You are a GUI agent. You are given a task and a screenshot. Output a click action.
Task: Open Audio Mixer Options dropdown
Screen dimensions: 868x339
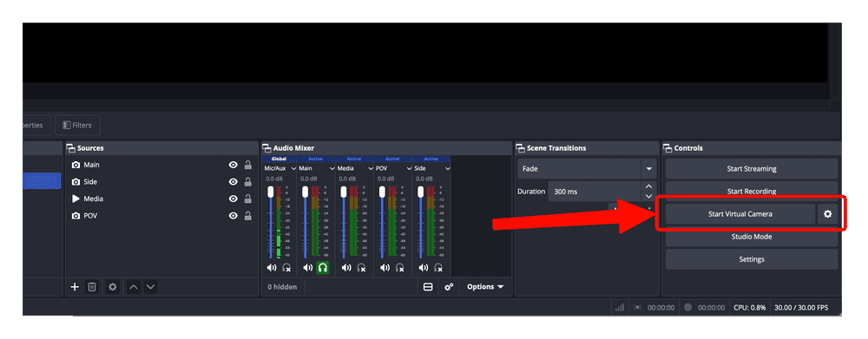point(485,287)
